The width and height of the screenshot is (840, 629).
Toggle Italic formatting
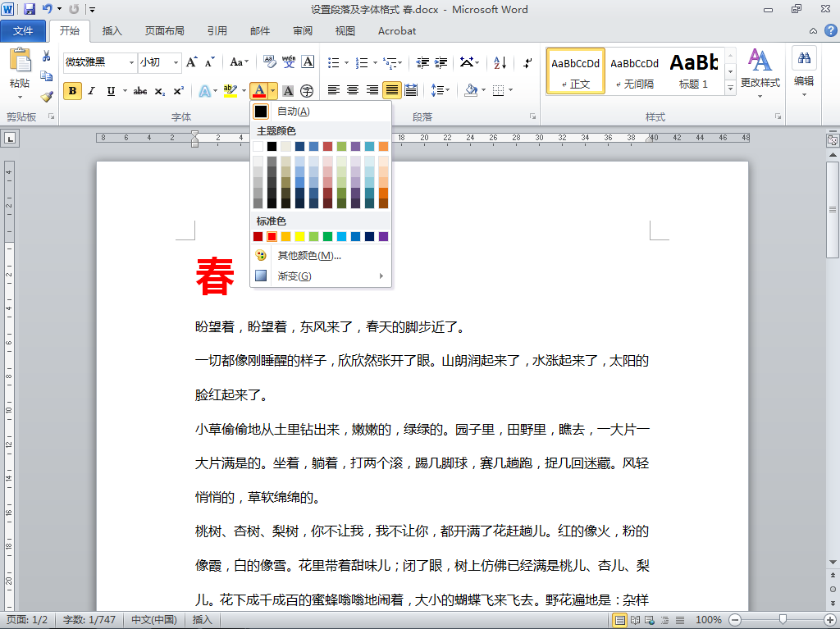click(x=92, y=91)
